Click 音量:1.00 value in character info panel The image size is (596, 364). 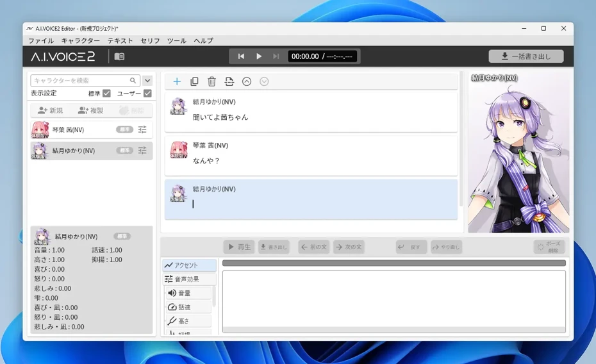pyautogui.click(x=49, y=250)
